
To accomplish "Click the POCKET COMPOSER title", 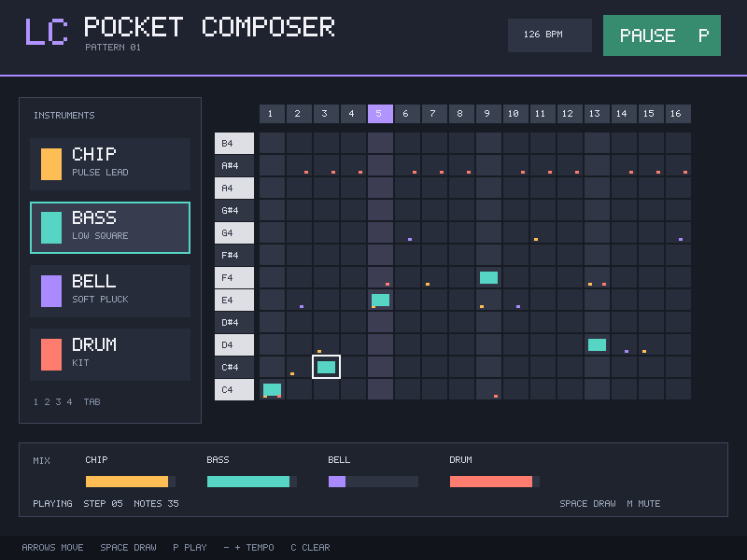I will click(x=209, y=27).
